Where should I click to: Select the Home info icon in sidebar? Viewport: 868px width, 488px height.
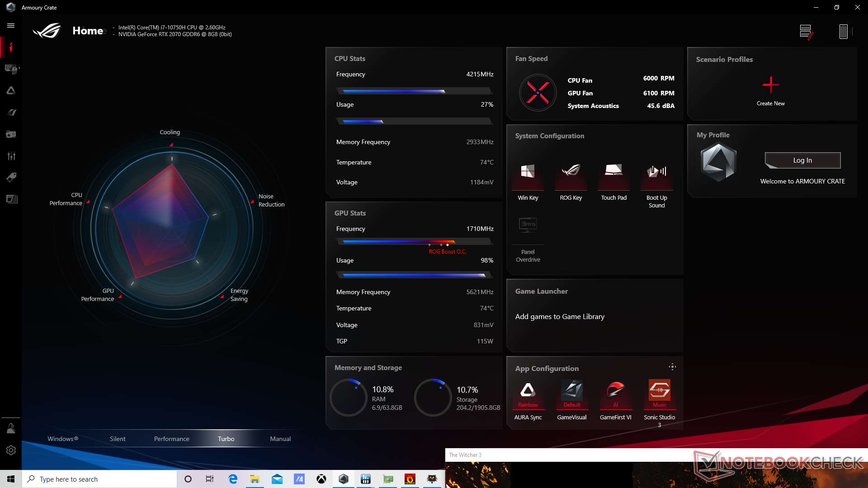coord(11,47)
